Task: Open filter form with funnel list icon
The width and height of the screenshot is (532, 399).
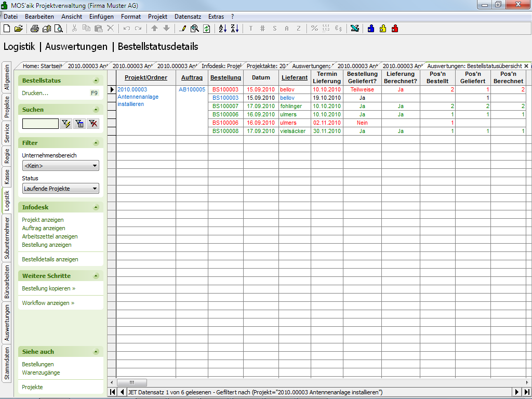Action: point(79,124)
